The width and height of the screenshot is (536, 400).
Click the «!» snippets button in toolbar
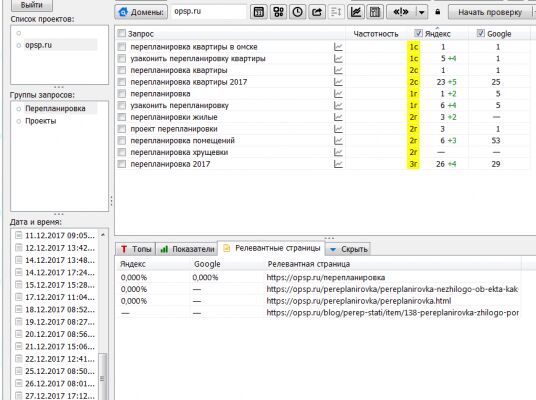(401, 12)
